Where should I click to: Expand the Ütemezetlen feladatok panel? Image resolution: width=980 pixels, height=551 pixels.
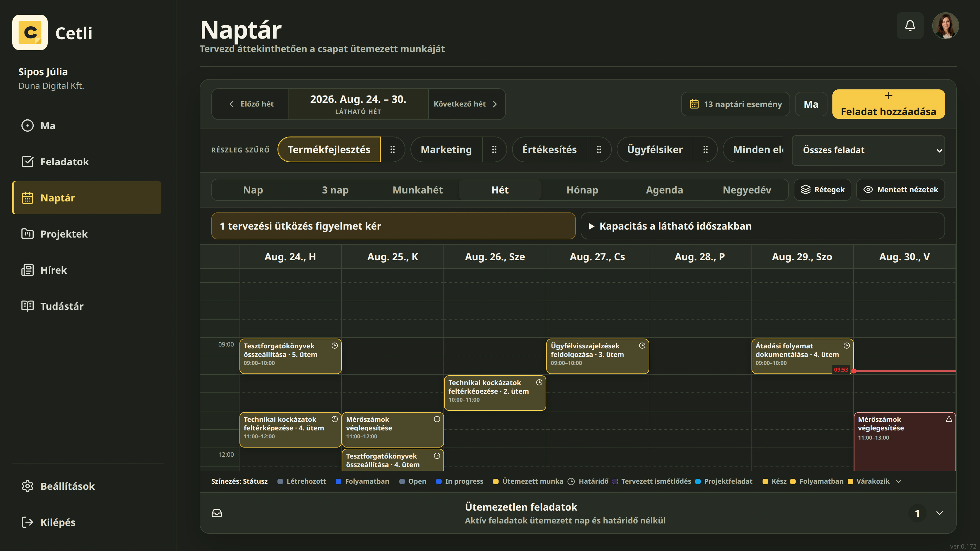tap(940, 513)
